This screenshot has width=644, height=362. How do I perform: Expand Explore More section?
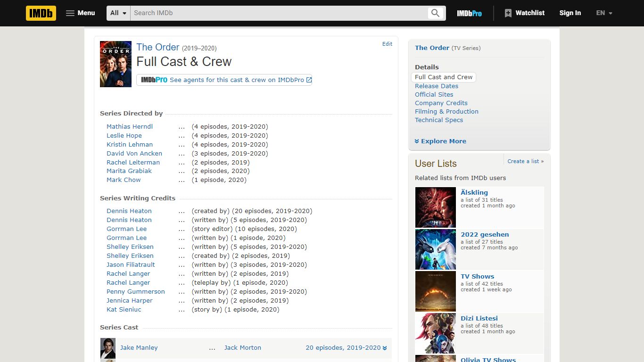coord(440,141)
